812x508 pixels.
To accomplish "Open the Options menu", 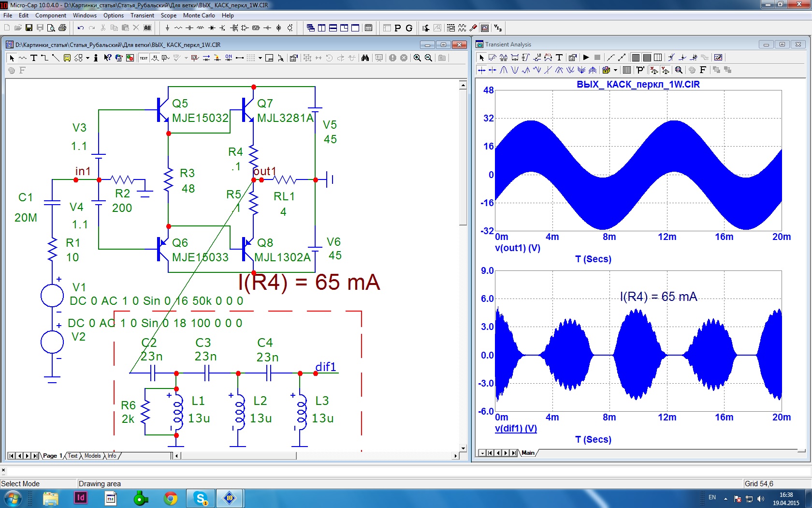I will [114, 15].
